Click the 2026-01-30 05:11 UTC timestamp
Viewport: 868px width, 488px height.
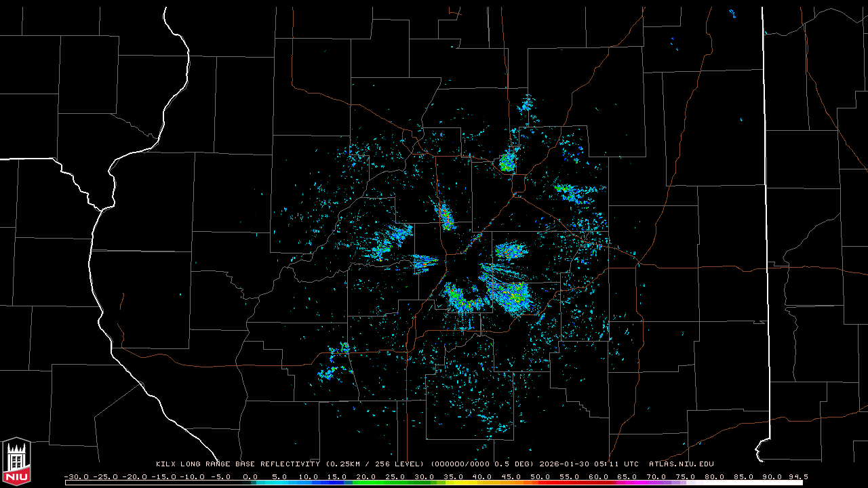tap(589, 464)
